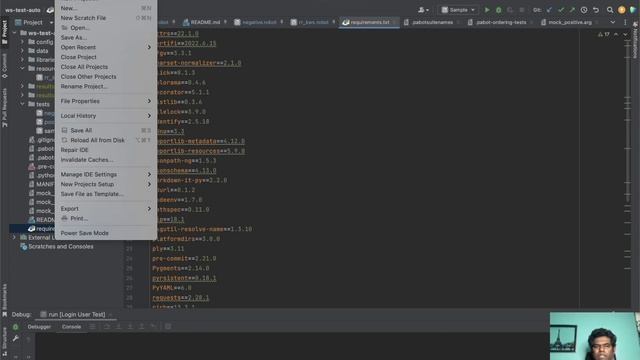
Task: Click the editor vertical scrollbar
Action: pos(628,168)
